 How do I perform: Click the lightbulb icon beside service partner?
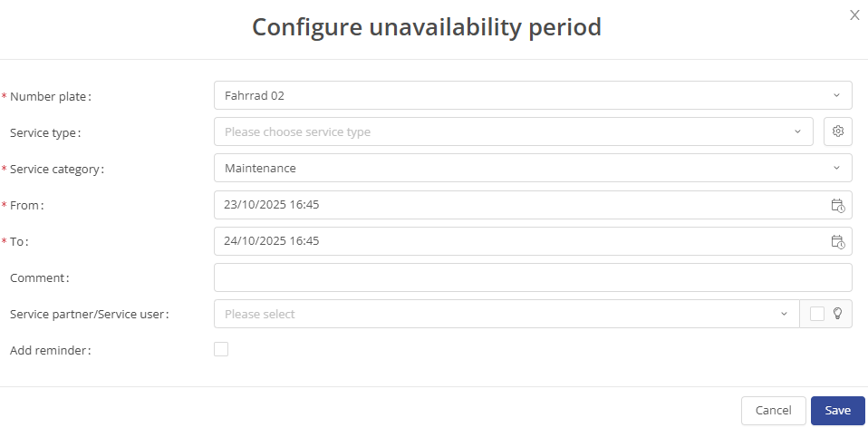[838, 314]
